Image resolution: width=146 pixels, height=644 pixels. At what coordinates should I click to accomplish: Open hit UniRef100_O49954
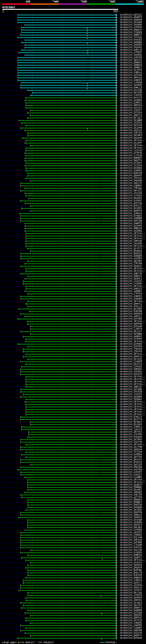(x=131, y=25)
